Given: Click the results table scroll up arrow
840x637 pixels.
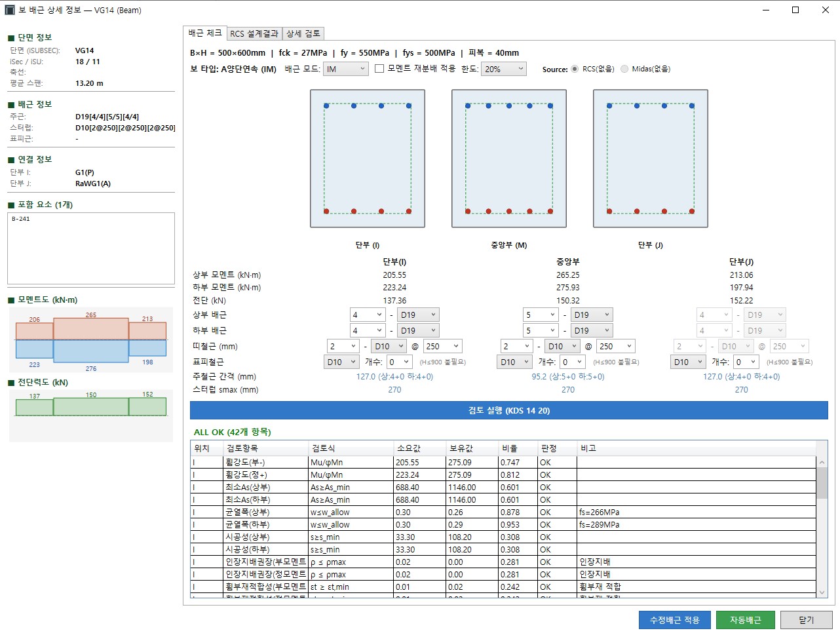Looking at the screenshot, I should 822,462.
